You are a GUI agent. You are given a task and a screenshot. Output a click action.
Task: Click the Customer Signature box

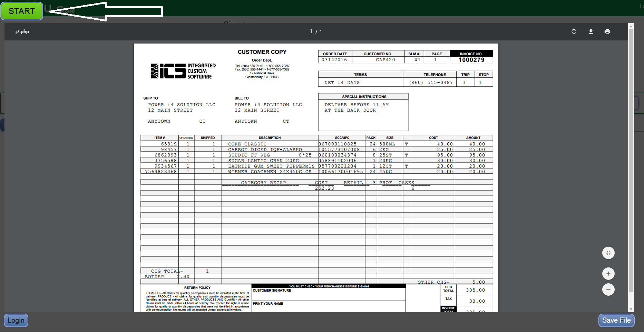(328, 294)
